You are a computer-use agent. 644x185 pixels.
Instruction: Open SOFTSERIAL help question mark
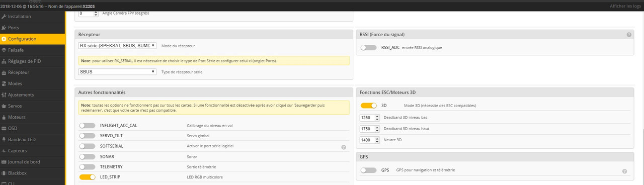(x=344, y=147)
